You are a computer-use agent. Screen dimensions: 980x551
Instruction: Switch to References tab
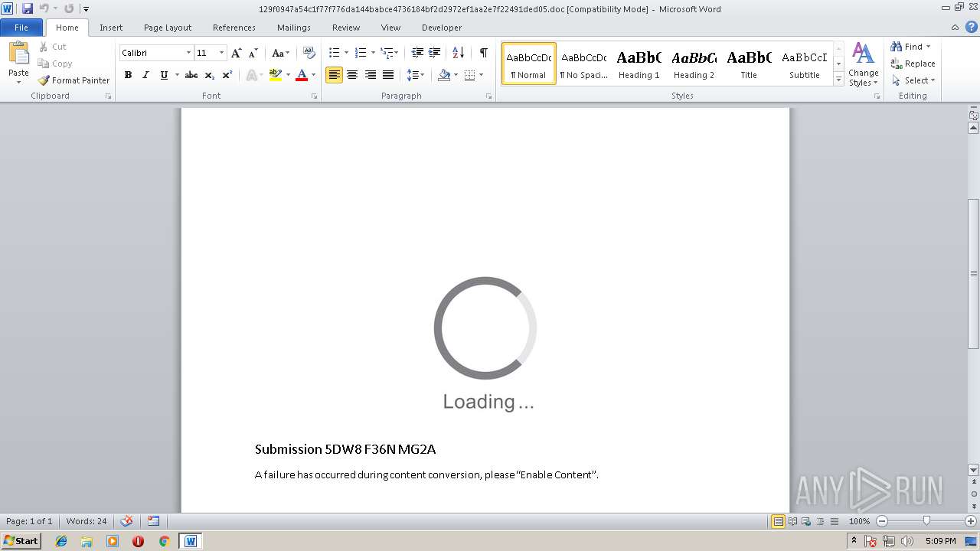point(234,28)
